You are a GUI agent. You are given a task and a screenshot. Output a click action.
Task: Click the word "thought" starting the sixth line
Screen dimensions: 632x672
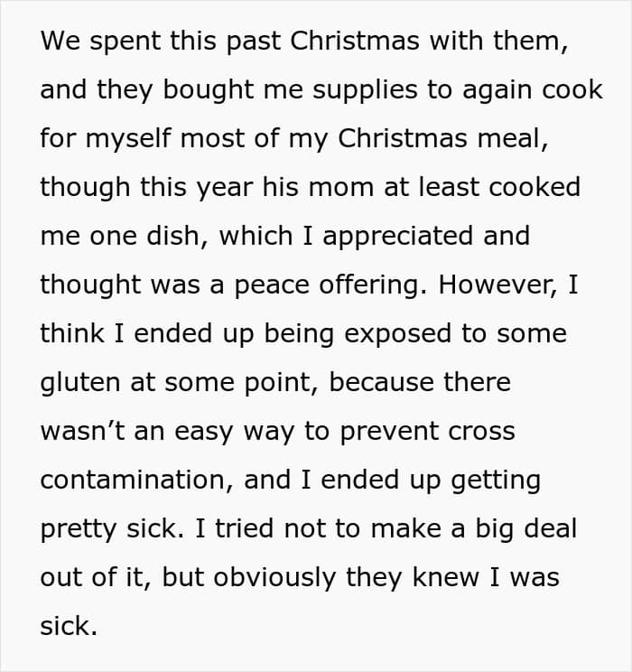[x=90, y=285]
